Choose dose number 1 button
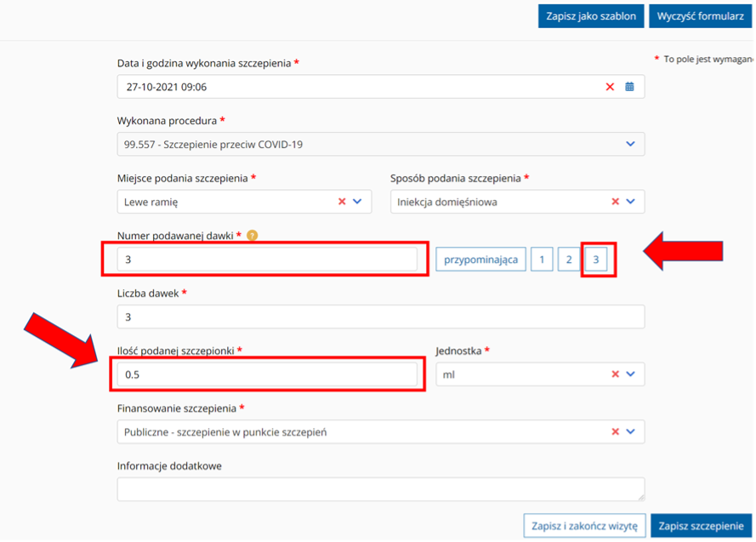 click(542, 260)
